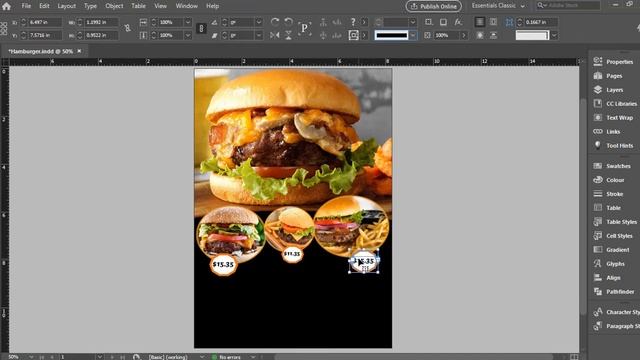
Task: Open the CC Libraries panel
Action: (614, 104)
